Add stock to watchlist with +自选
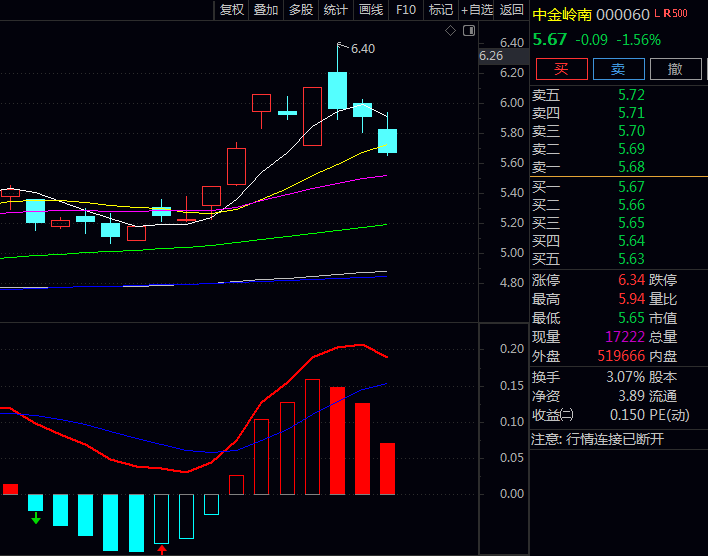Image resolution: width=708 pixels, height=556 pixels. coord(476,10)
